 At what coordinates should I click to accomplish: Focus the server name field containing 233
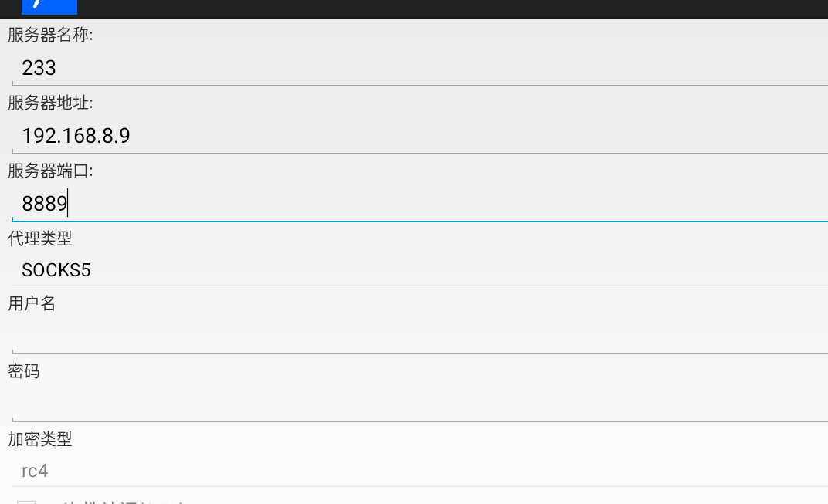point(417,68)
